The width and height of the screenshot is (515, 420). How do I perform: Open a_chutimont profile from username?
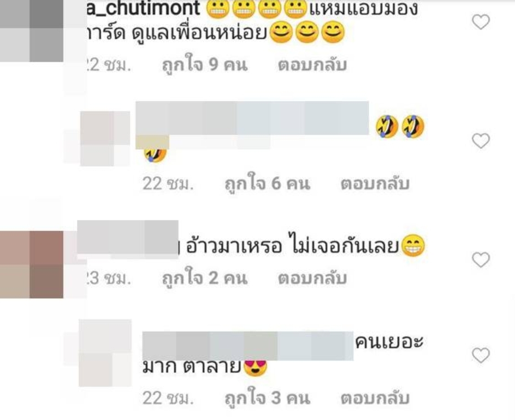pyautogui.click(x=144, y=8)
